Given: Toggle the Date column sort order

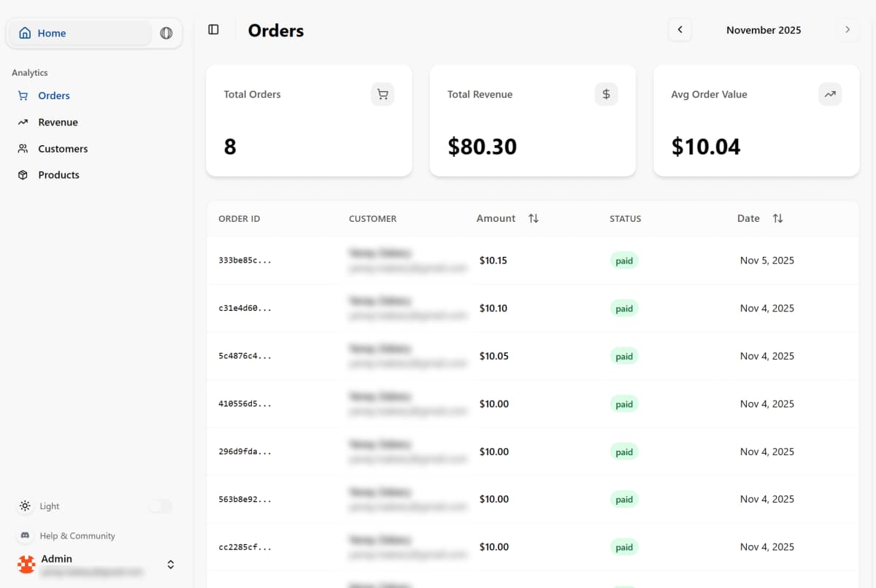Looking at the screenshot, I should [x=778, y=217].
